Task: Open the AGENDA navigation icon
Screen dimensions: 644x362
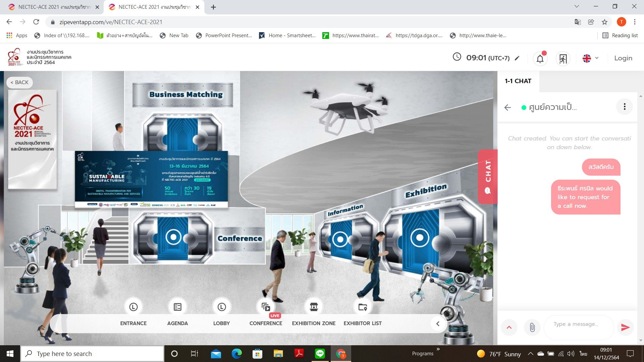Action: 177,307
